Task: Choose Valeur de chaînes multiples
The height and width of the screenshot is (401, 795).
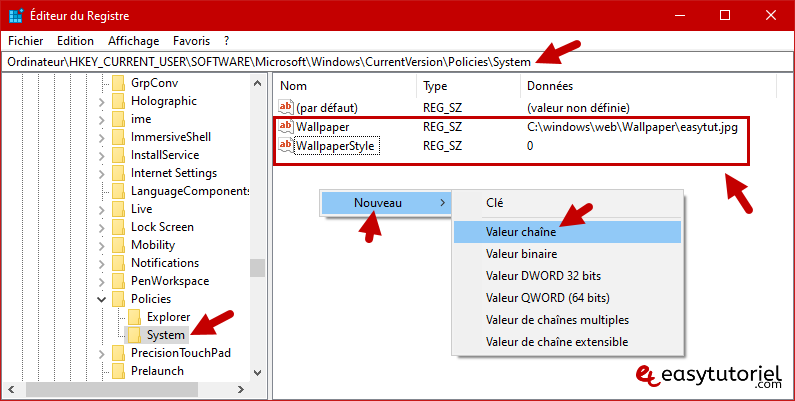Action: click(x=567, y=320)
